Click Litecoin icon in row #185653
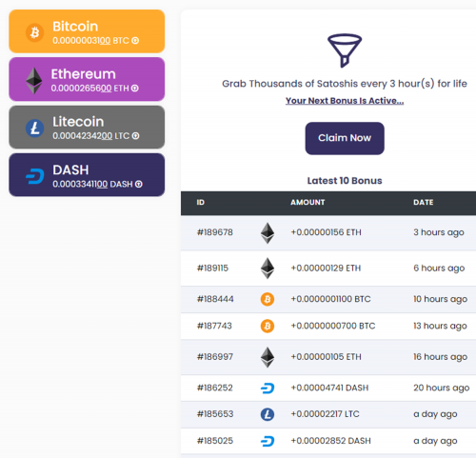This screenshot has height=458, width=476. coord(268,414)
